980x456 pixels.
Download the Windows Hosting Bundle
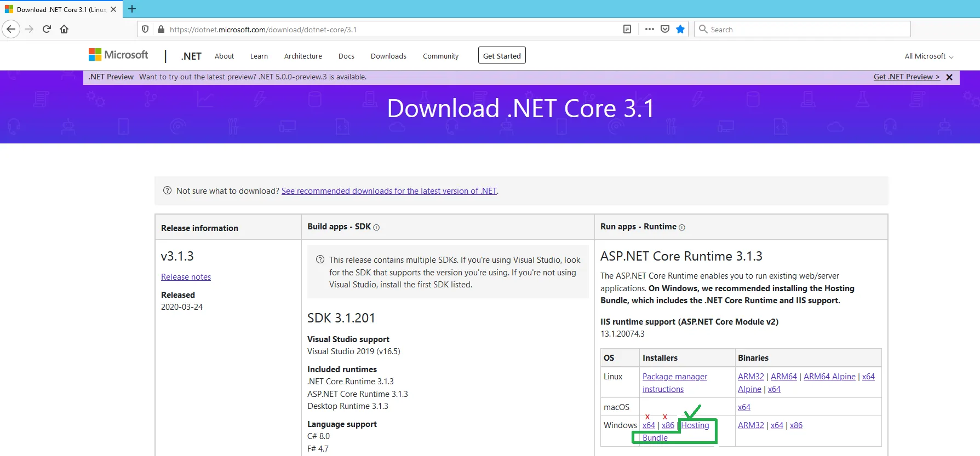[x=695, y=425]
